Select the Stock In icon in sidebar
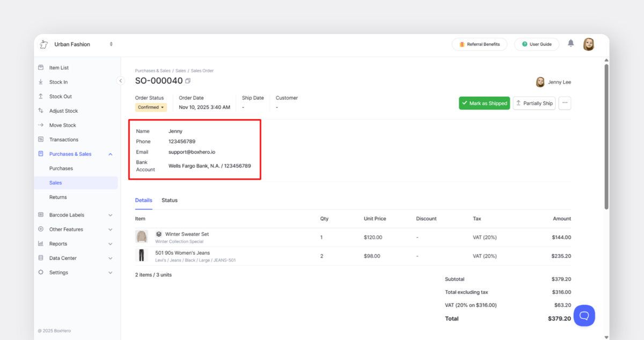The height and width of the screenshot is (340, 644). [41, 82]
